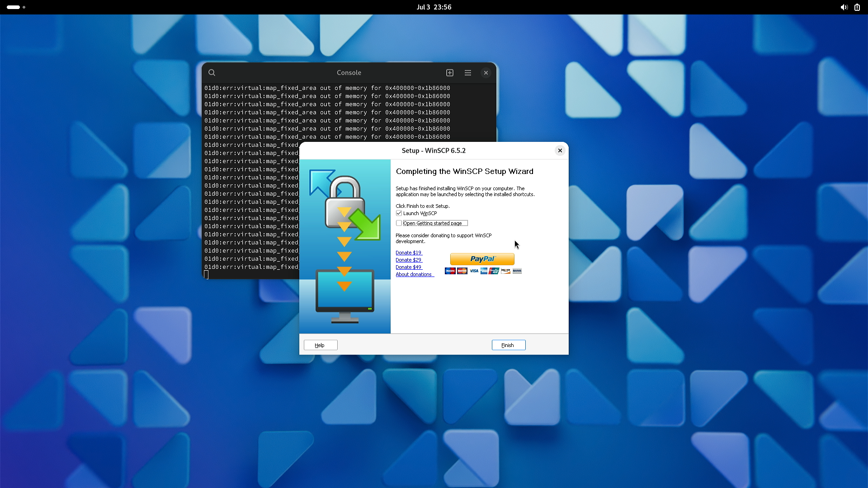The image size is (868, 488).
Task: Open the Console hamburger menu
Action: click(x=468, y=73)
